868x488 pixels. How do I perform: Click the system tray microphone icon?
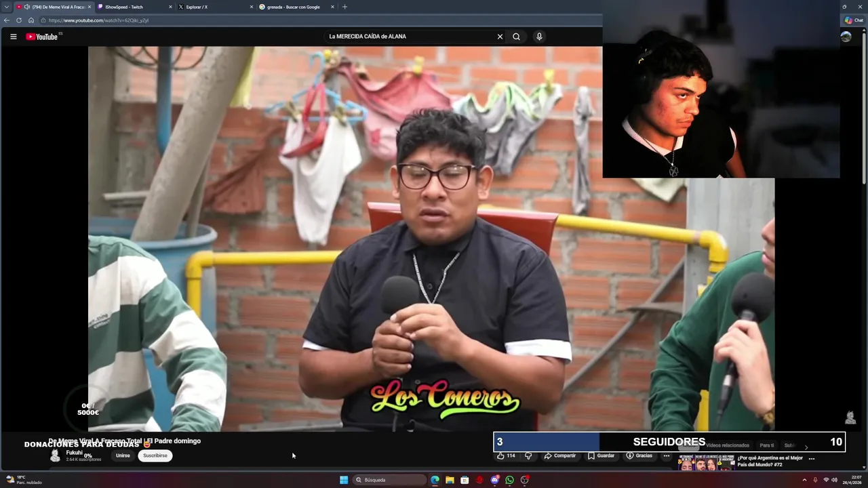pyautogui.click(x=815, y=480)
